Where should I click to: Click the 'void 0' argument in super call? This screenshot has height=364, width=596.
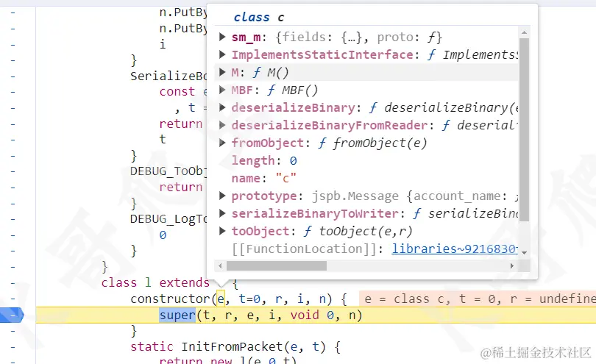(312, 315)
